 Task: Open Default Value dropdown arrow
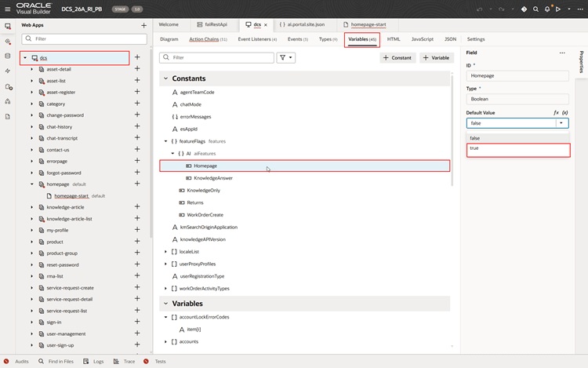click(561, 123)
